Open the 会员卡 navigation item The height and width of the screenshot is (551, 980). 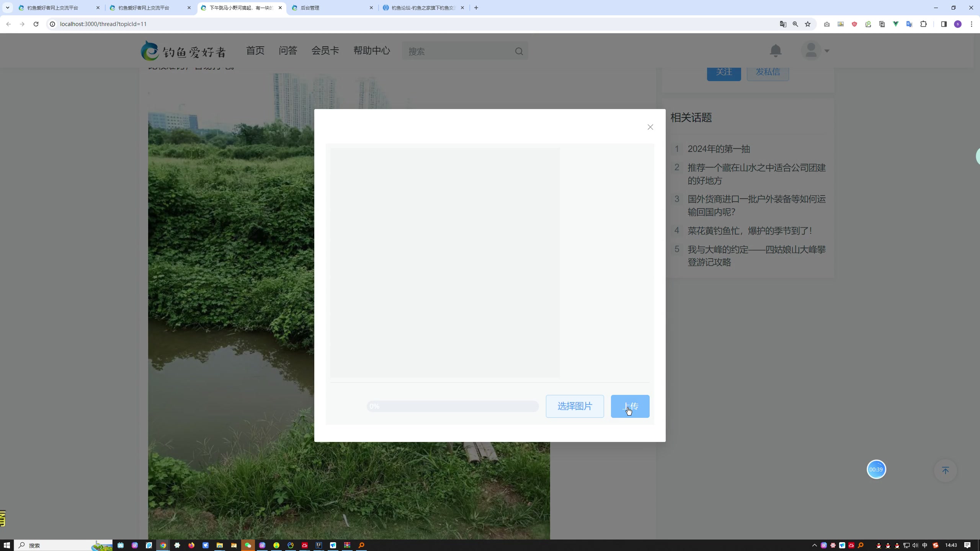(325, 51)
